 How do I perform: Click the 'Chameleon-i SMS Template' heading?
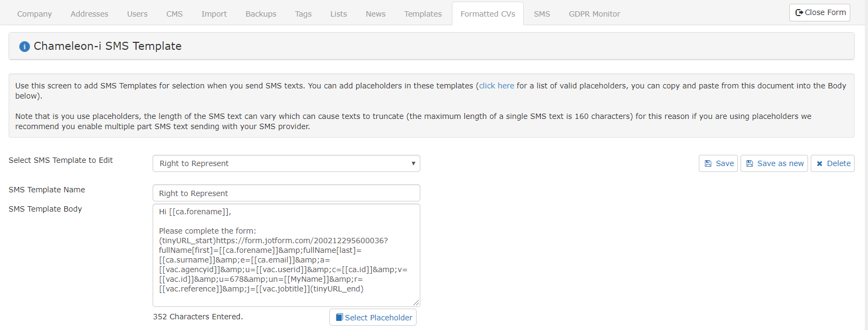click(108, 46)
